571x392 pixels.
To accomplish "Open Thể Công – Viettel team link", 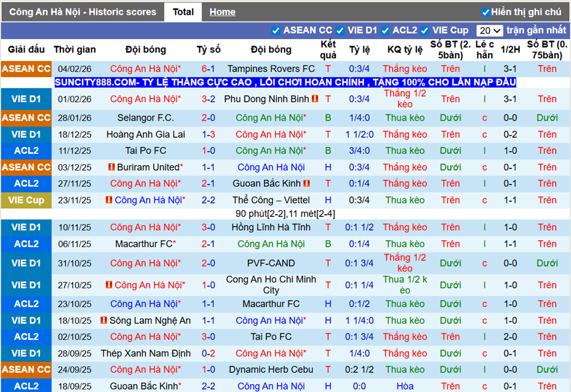I will 271,200.
